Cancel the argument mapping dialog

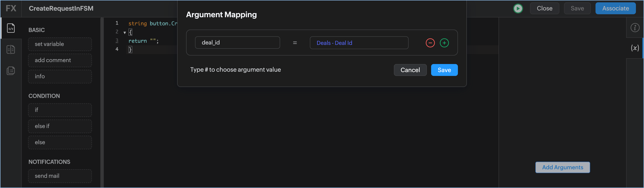[x=410, y=70]
